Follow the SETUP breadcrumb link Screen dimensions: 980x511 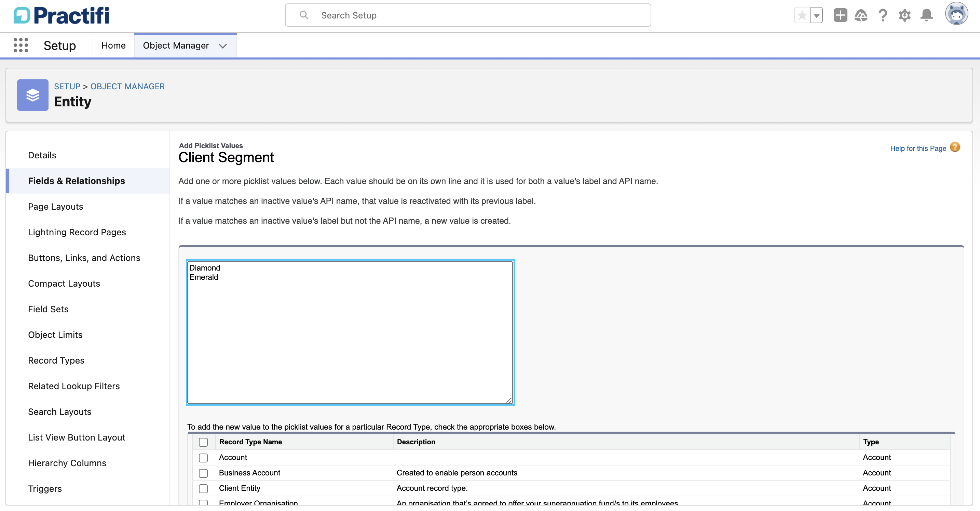pos(67,87)
